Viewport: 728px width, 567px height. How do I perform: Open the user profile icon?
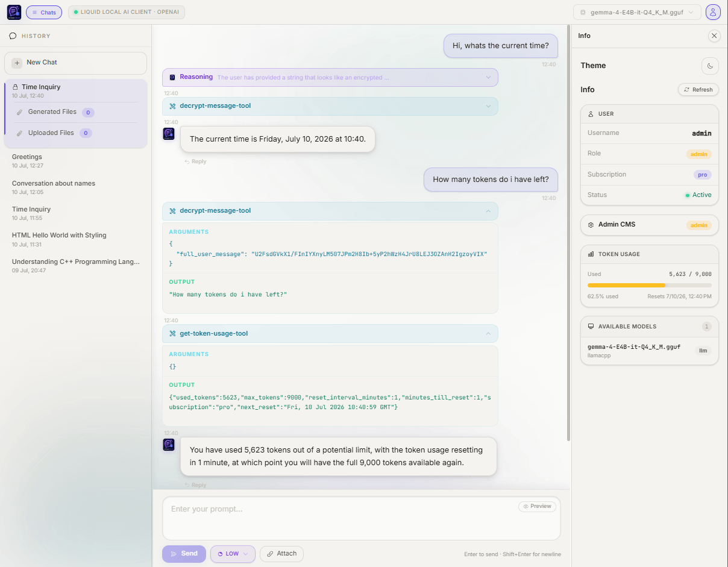point(713,12)
